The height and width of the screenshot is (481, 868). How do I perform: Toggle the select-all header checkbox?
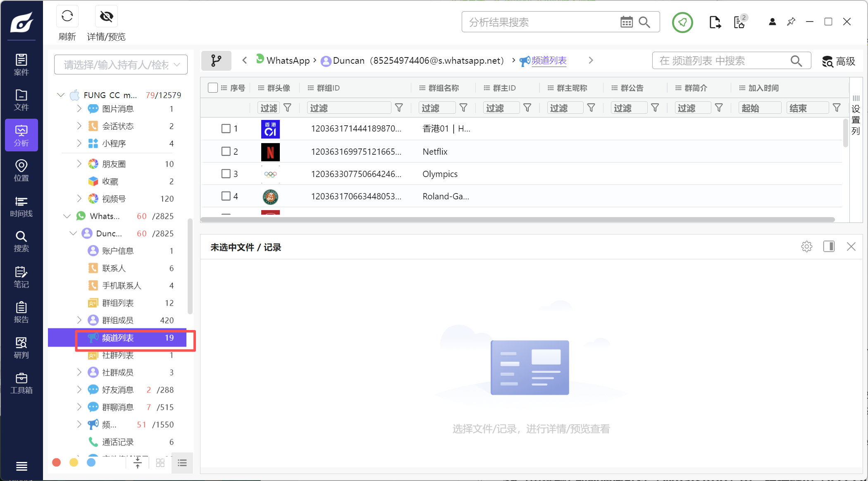[213, 88]
